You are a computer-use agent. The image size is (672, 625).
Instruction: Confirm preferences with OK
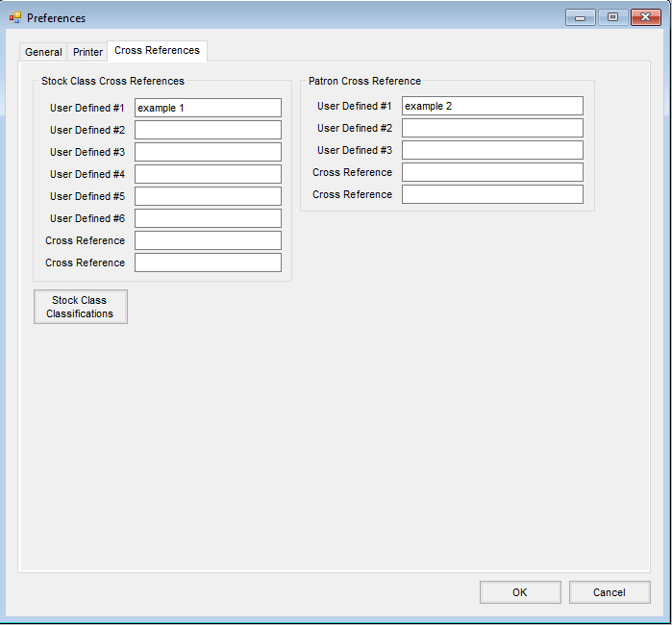tap(520, 592)
